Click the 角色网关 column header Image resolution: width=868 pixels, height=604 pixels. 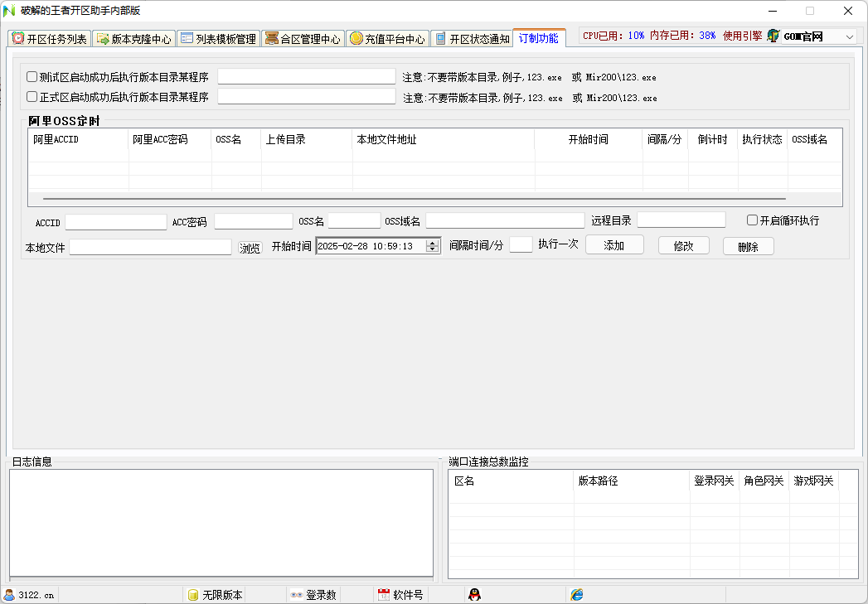764,481
